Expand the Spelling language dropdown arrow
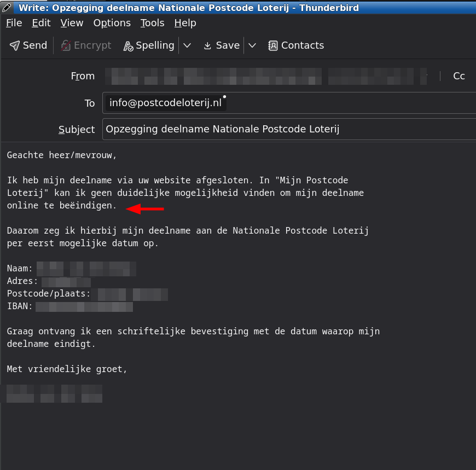The image size is (476, 470). 187,45
